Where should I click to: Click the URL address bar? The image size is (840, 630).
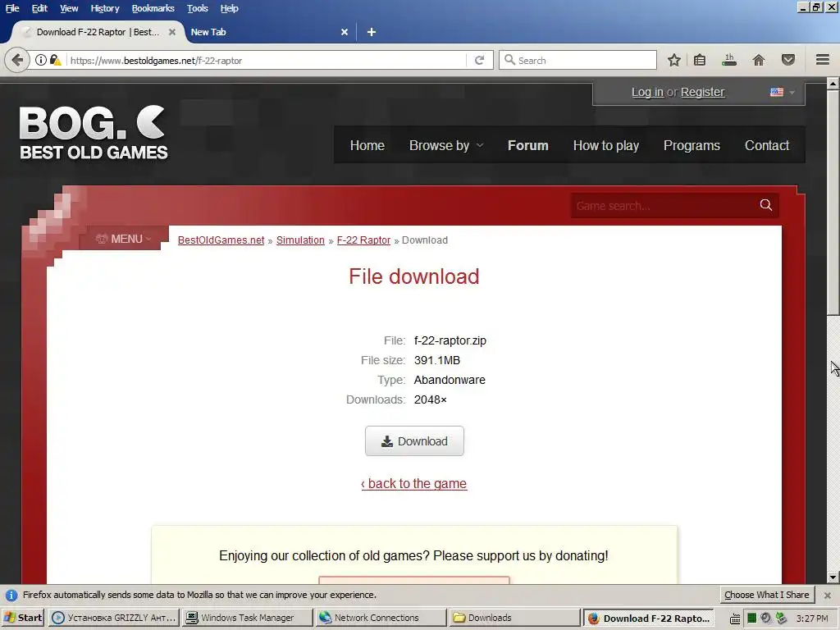265,60
